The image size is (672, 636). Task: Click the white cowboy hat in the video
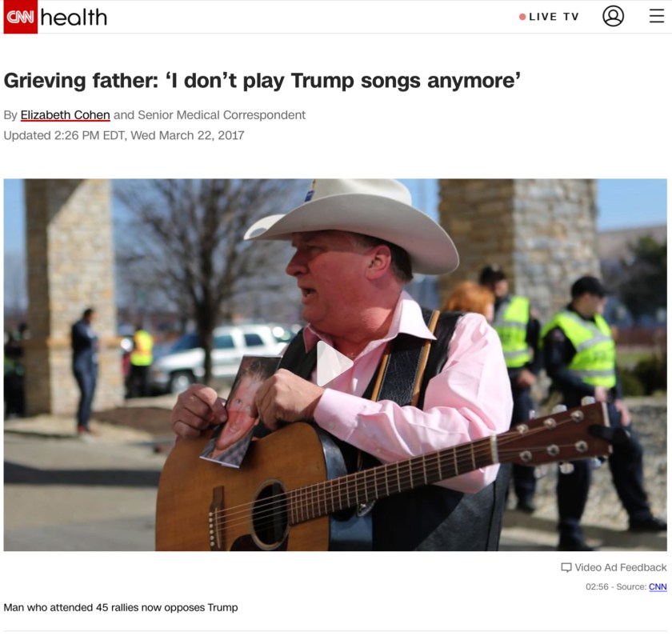click(x=351, y=223)
